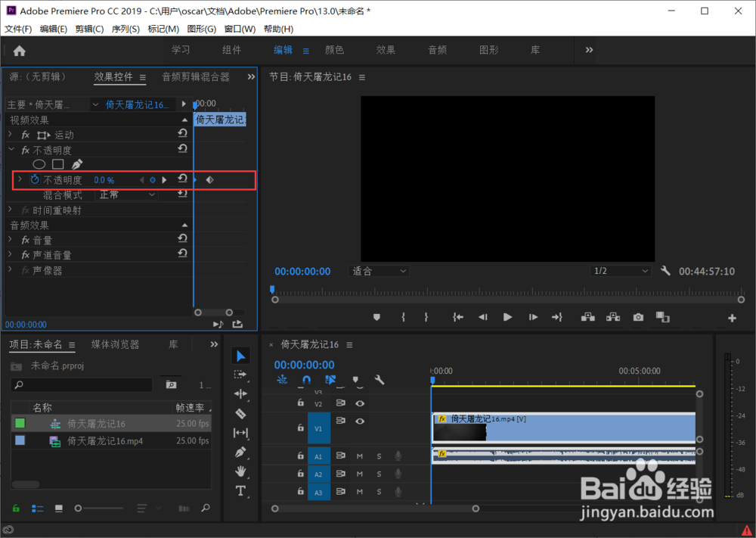Play the program monitor sequence

point(507,317)
